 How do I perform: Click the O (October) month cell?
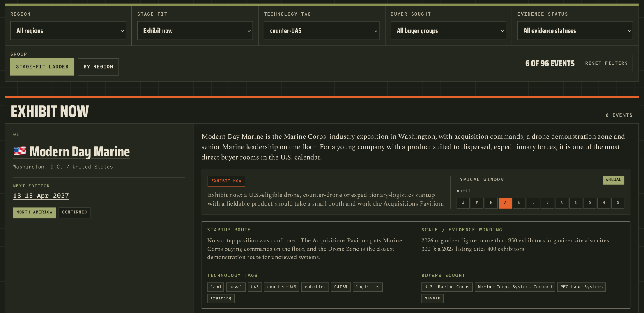pos(589,203)
